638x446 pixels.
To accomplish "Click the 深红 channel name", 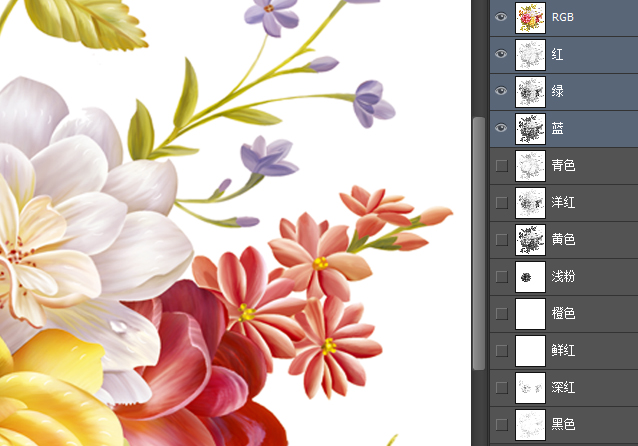I will click(563, 387).
